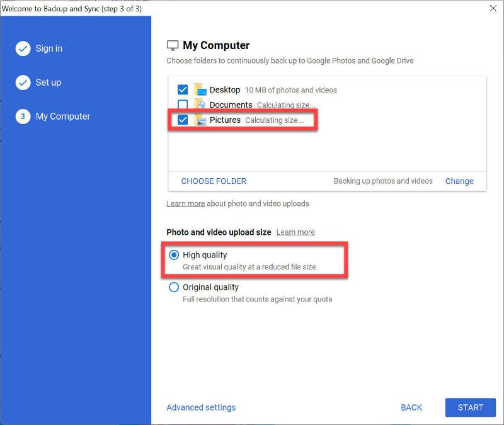Click the Pictures folder icon
The image size is (504, 425).
pyautogui.click(x=200, y=120)
